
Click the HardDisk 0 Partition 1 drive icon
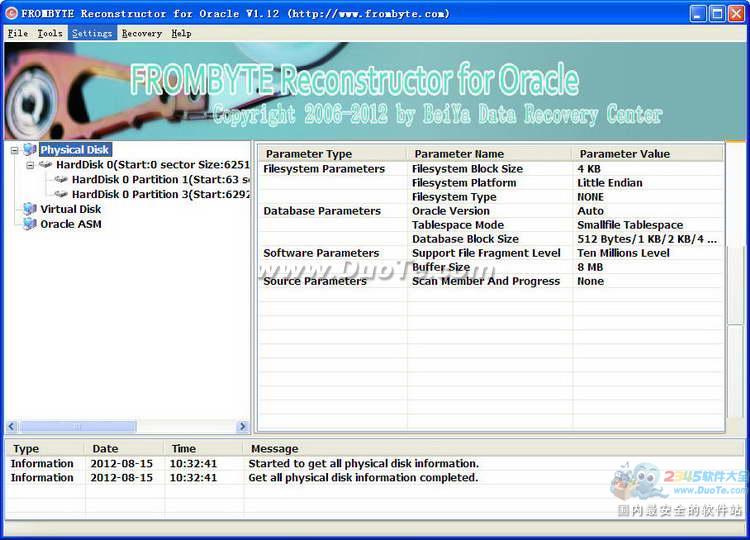61,179
